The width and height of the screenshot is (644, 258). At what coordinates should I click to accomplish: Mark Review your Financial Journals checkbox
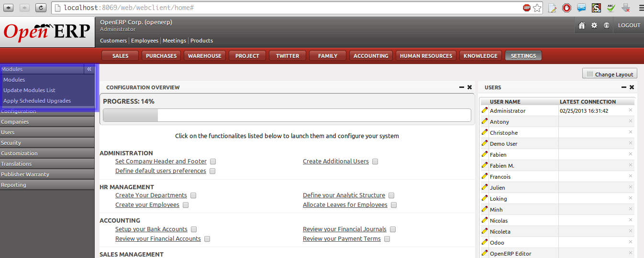(393, 229)
